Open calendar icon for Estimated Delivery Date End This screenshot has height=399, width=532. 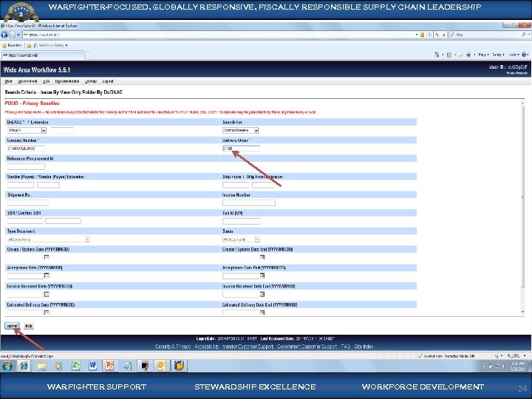tap(262, 312)
